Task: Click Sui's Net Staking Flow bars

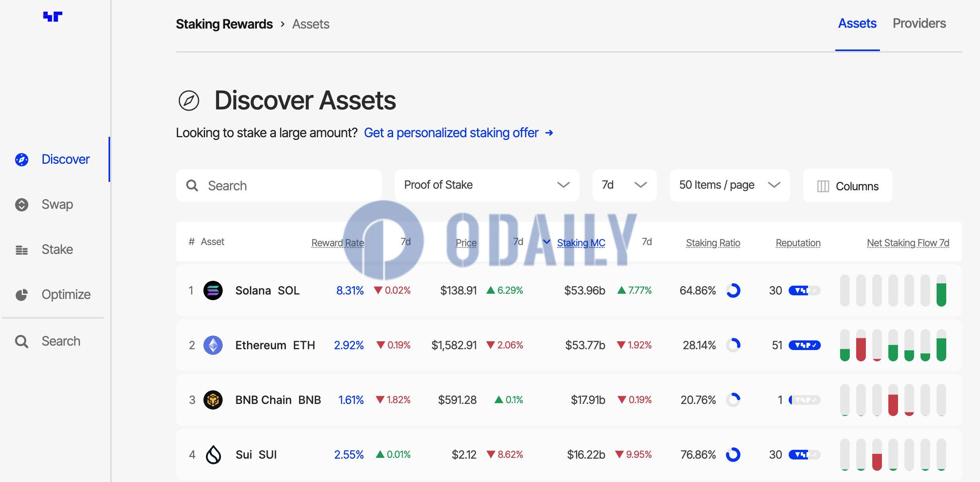Action: coord(893,455)
